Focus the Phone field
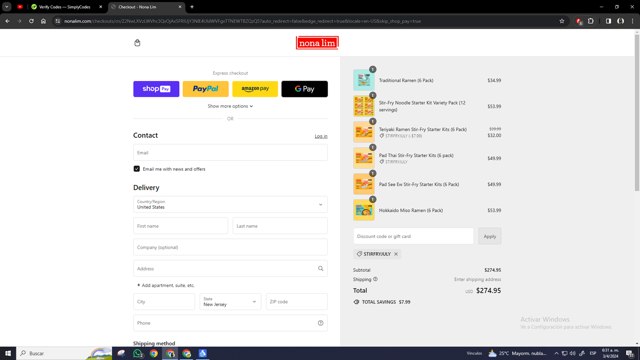 coord(230,323)
